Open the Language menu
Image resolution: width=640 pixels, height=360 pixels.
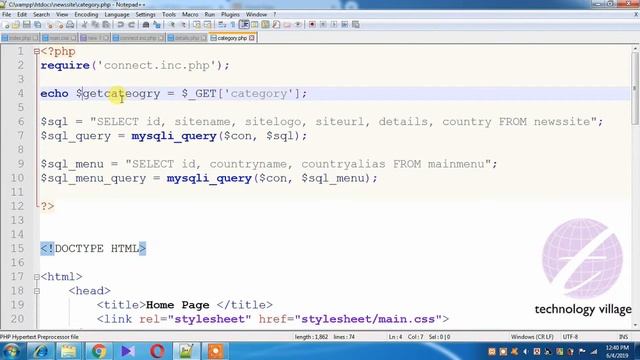[116, 14]
